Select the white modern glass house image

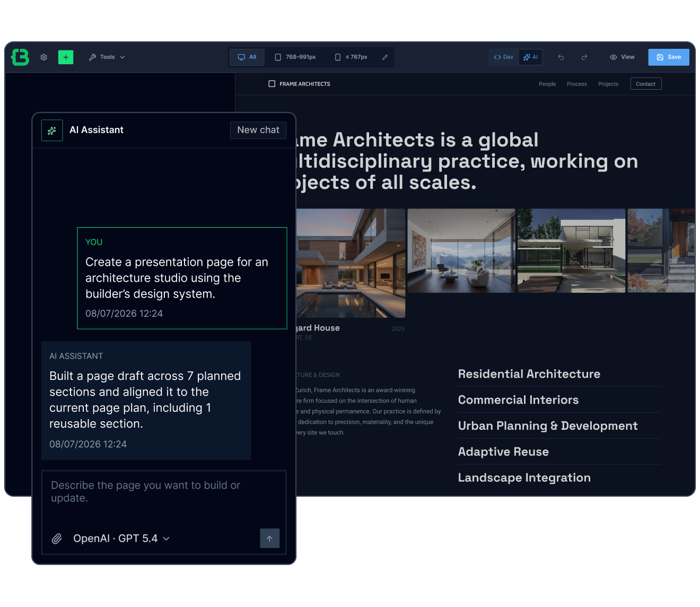[571, 250]
